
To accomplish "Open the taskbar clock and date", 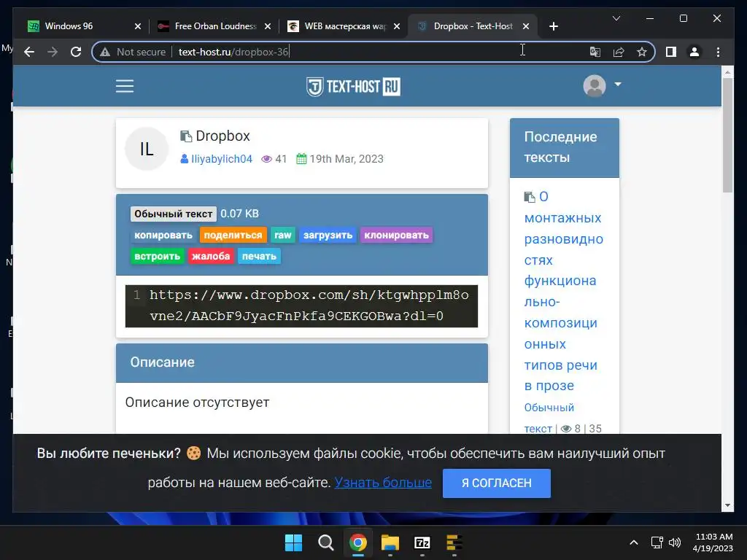I will click(713, 542).
